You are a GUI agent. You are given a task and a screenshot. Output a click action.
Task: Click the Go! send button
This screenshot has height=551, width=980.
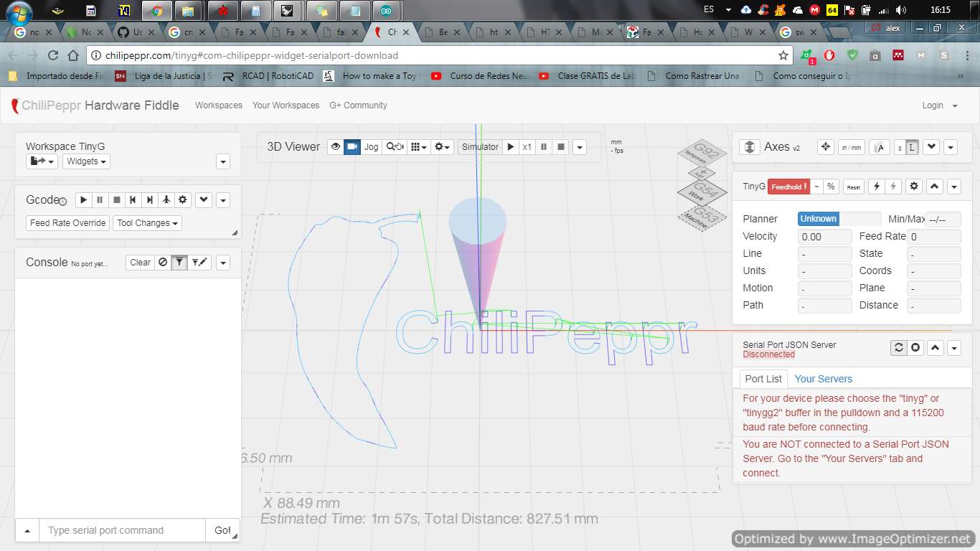point(222,530)
